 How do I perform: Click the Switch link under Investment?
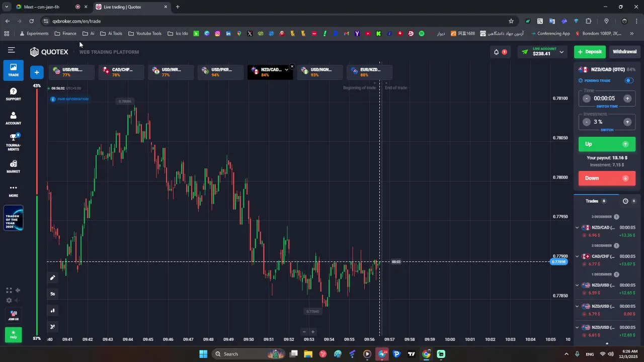(x=607, y=130)
